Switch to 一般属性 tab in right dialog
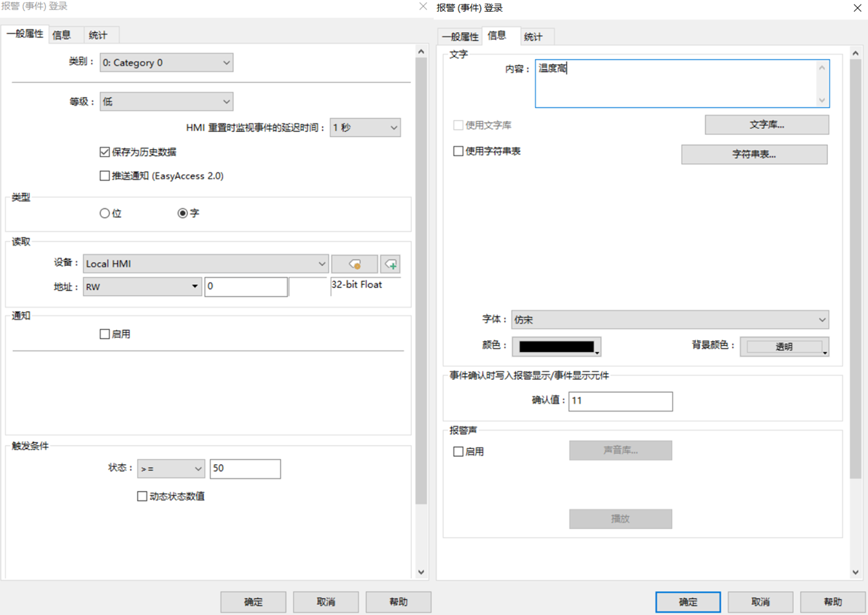 [461, 36]
